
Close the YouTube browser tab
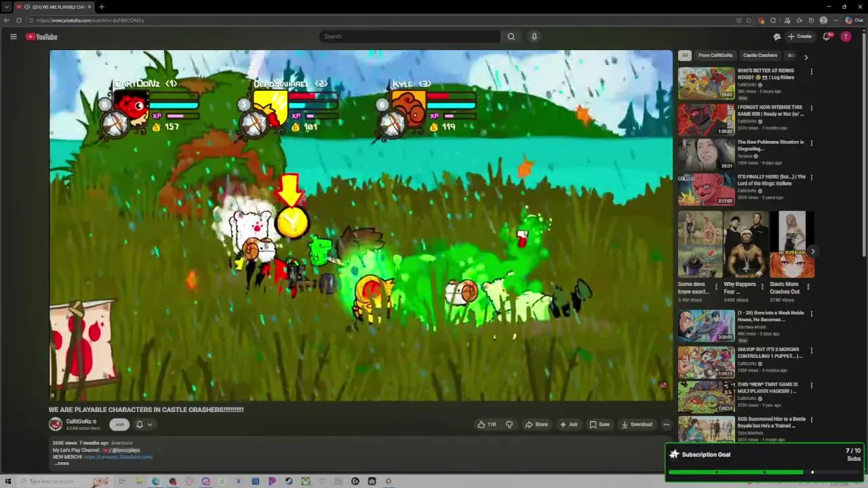pos(90,7)
